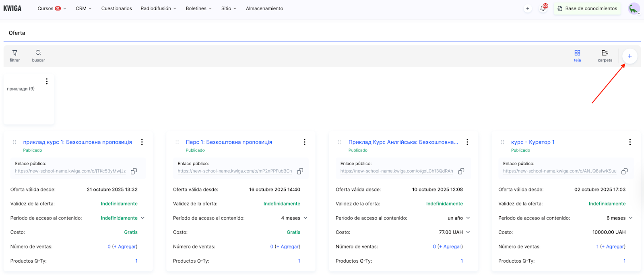This screenshot has width=644, height=275.
Task: Open the notifications bell
Action: [543, 8]
